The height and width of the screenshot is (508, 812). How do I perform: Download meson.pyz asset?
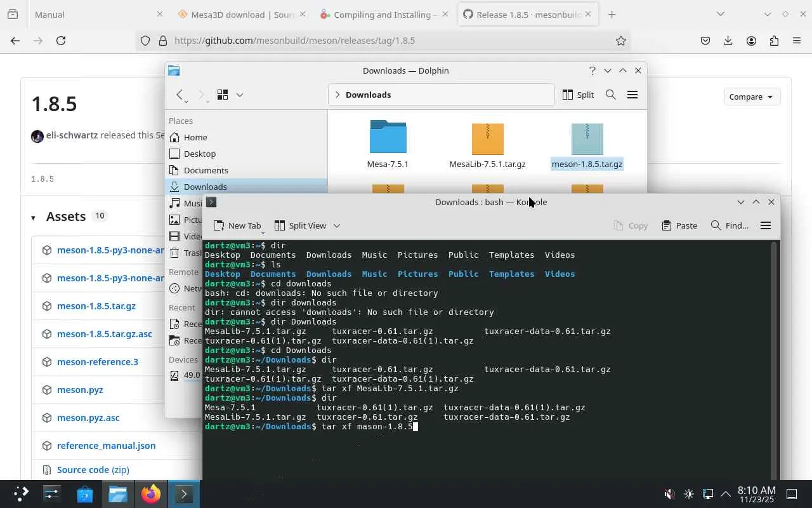[80, 390]
